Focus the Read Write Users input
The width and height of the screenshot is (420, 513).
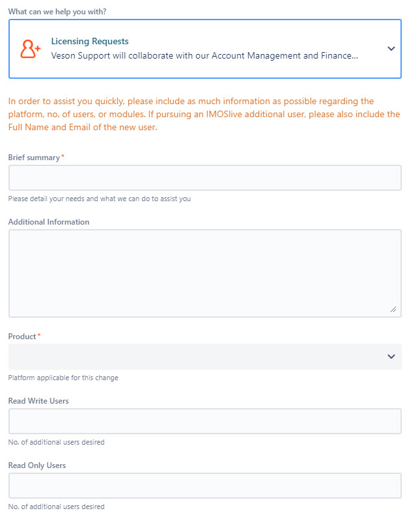click(x=204, y=421)
